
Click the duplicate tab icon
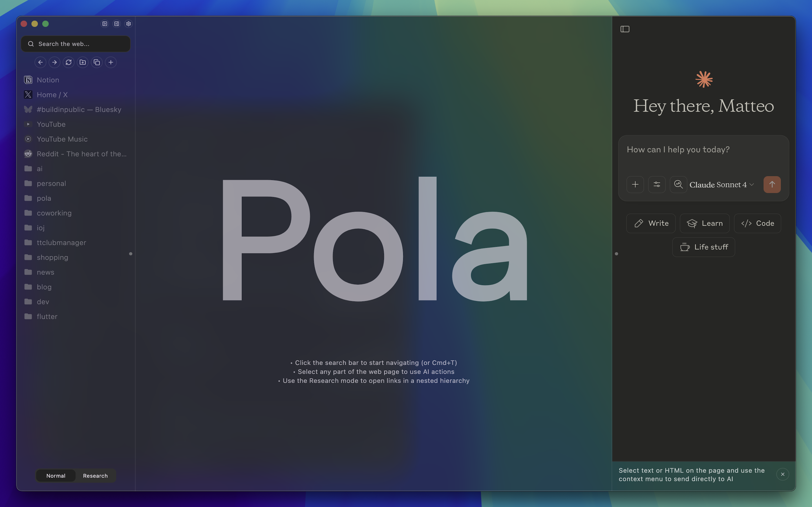point(97,62)
